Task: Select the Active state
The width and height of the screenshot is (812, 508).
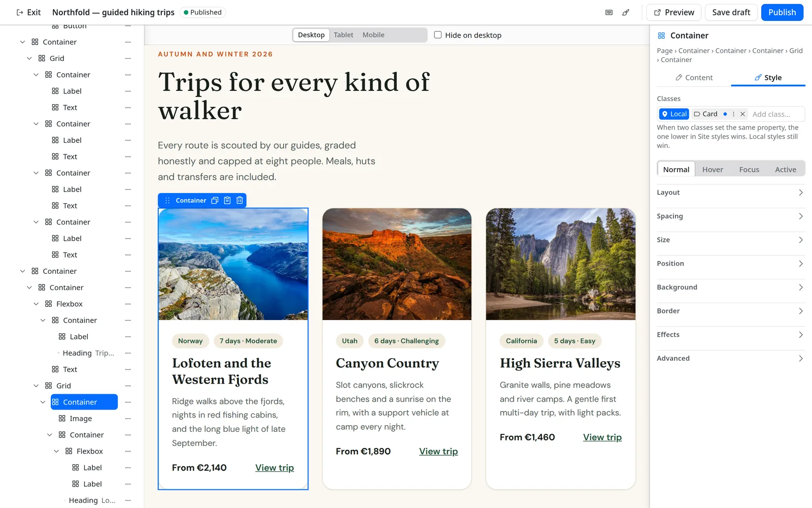Action: (x=786, y=170)
